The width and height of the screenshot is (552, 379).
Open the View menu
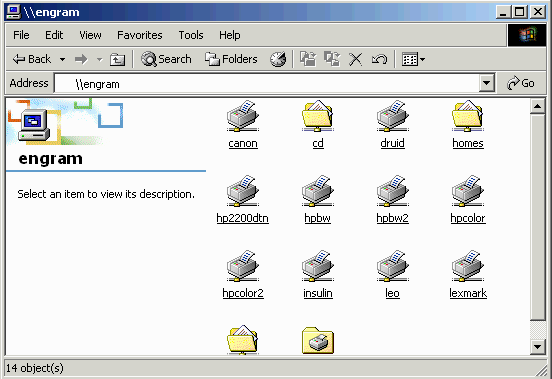pyautogui.click(x=90, y=35)
